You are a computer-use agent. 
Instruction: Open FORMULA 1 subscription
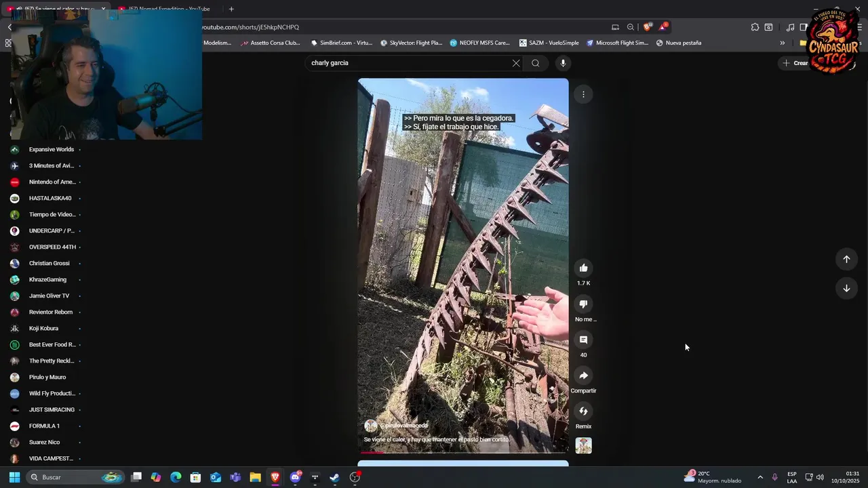(x=45, y=426)
